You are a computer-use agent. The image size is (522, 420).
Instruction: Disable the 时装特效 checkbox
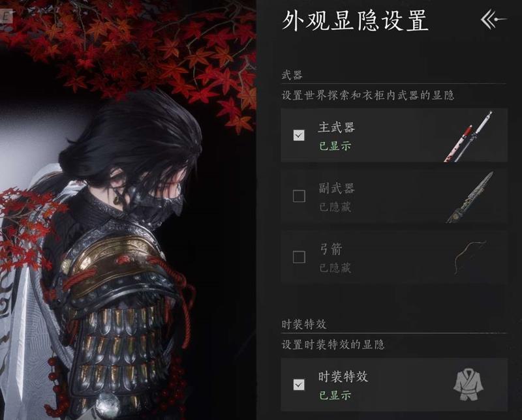pos(299,384)
